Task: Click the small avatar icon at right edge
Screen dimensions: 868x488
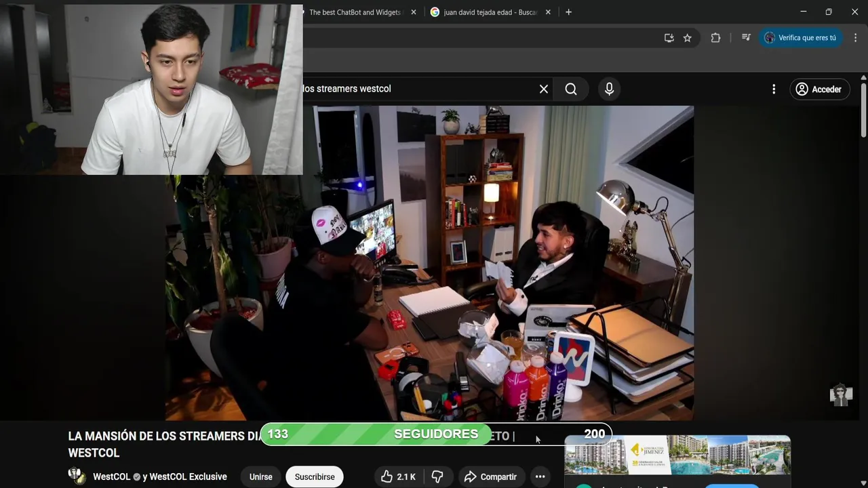Action: point(841,395)
